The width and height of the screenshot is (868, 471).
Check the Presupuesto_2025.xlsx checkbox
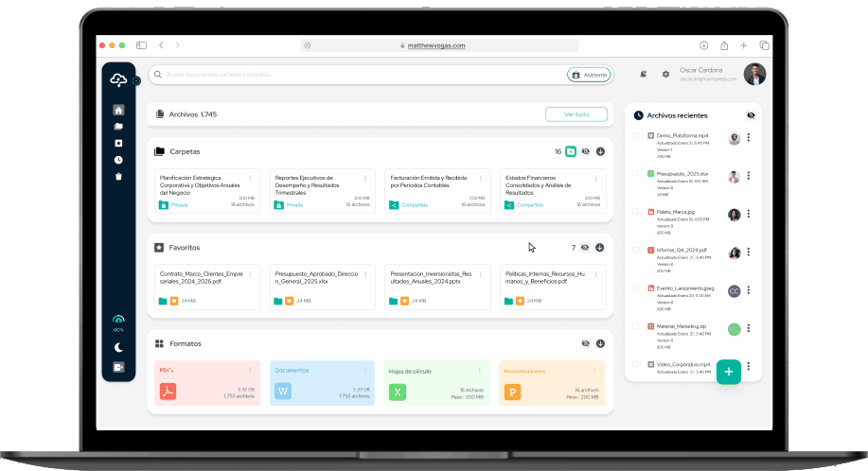pos(635,174)
